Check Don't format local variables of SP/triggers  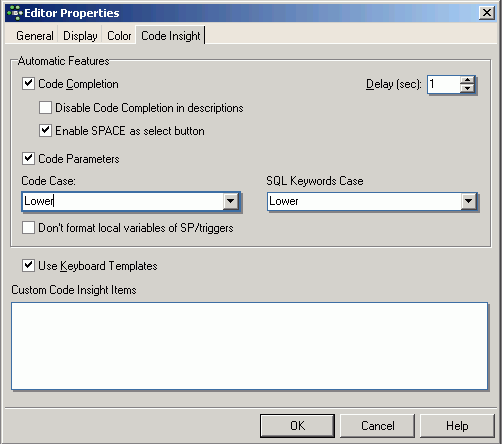[x=28, y=228]
